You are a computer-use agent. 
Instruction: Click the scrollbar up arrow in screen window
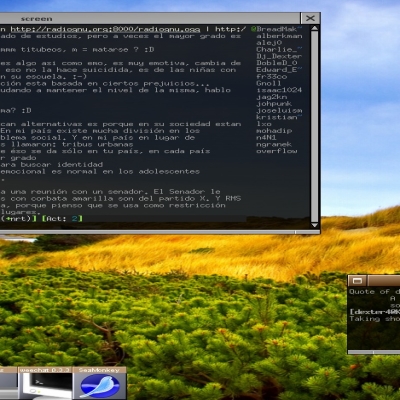click(314, 29)
